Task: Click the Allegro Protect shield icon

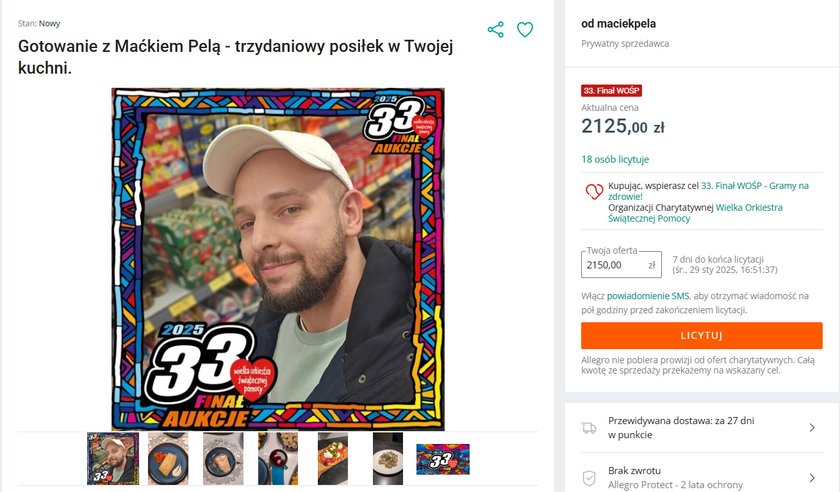Action: point(589,478)
